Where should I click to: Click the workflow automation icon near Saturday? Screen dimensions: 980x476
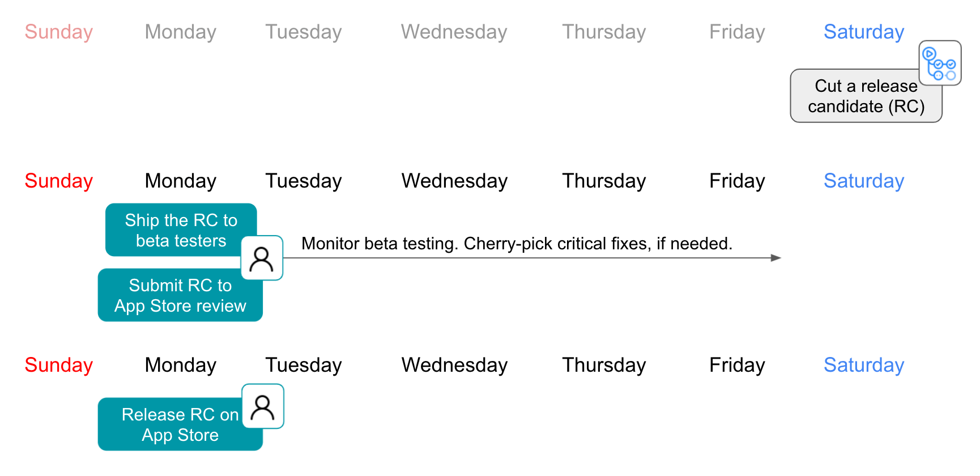[x=940, y=63]
